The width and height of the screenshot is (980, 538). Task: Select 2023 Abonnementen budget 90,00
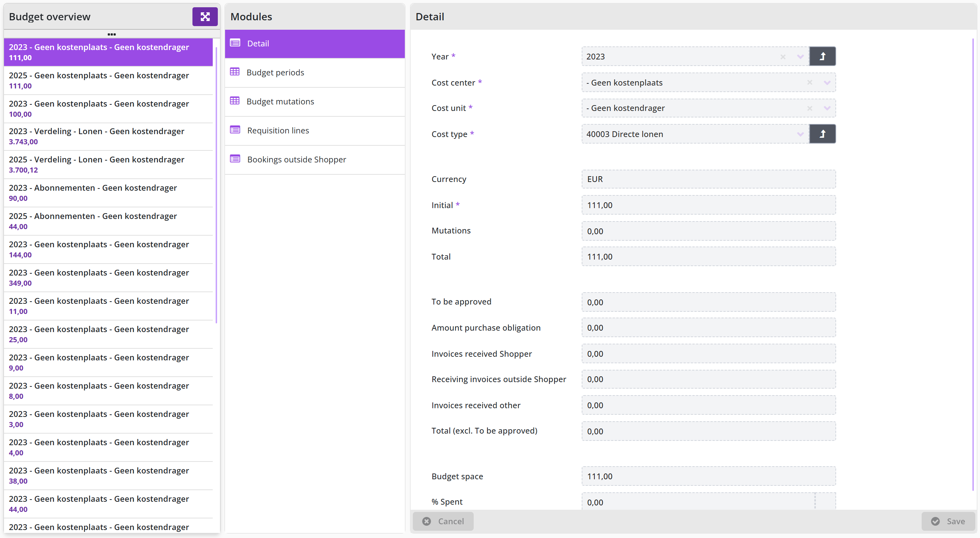(x=108, y=193)
